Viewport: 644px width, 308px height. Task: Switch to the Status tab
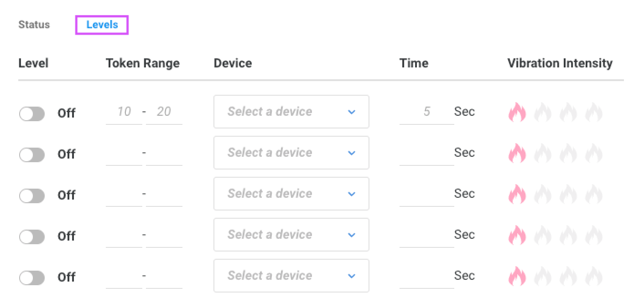(x=34, y=25)
